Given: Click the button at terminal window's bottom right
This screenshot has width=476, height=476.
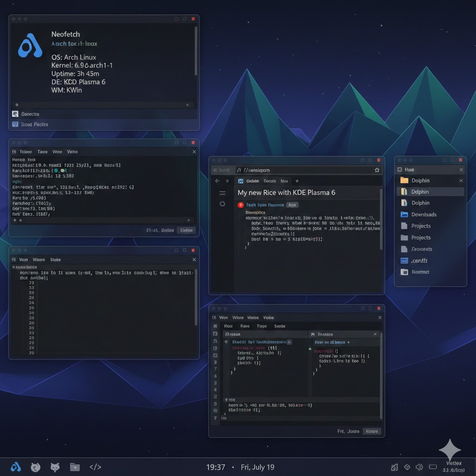Looking at the screenshot, I should pos(186,230).
